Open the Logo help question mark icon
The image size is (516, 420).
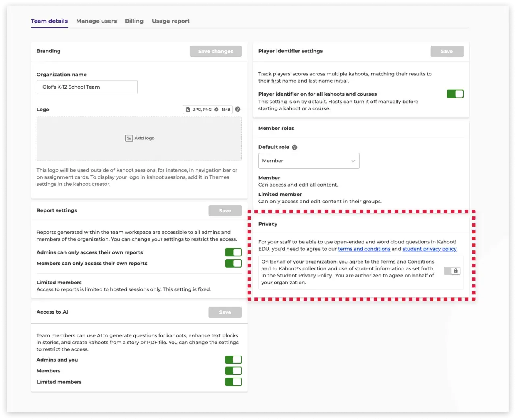(238, 109)
